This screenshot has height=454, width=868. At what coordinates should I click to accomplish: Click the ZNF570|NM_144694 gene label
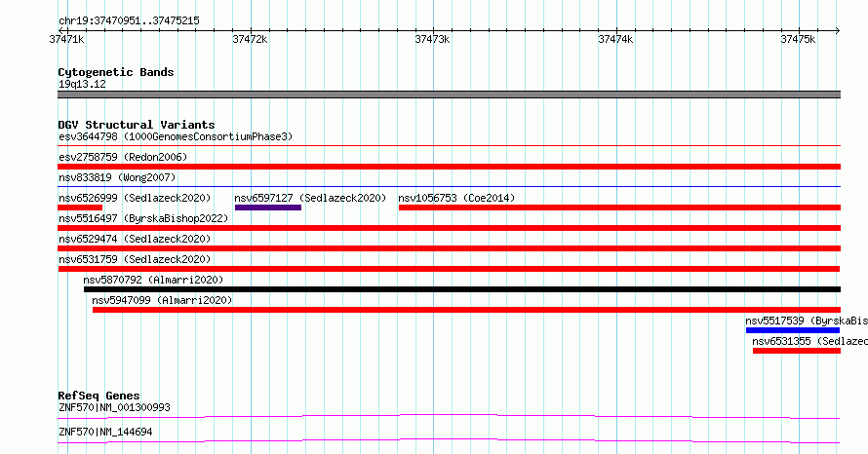(105, 432)
